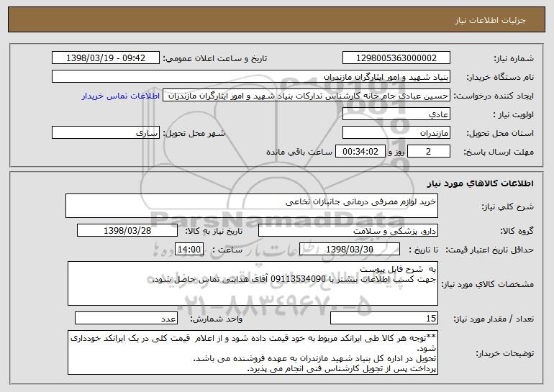
Task: Click the گروه کالا label
Action: [x=517, y=232]
